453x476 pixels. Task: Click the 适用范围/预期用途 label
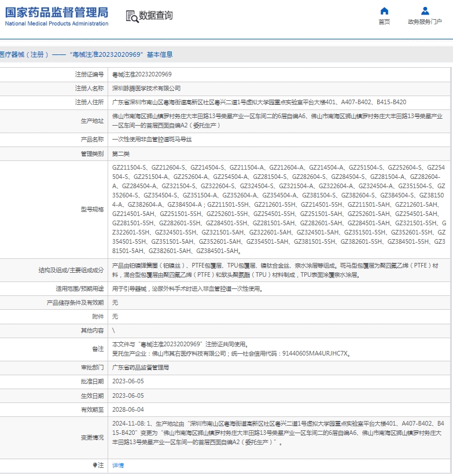pyautogui.click(x=80, y=289)
